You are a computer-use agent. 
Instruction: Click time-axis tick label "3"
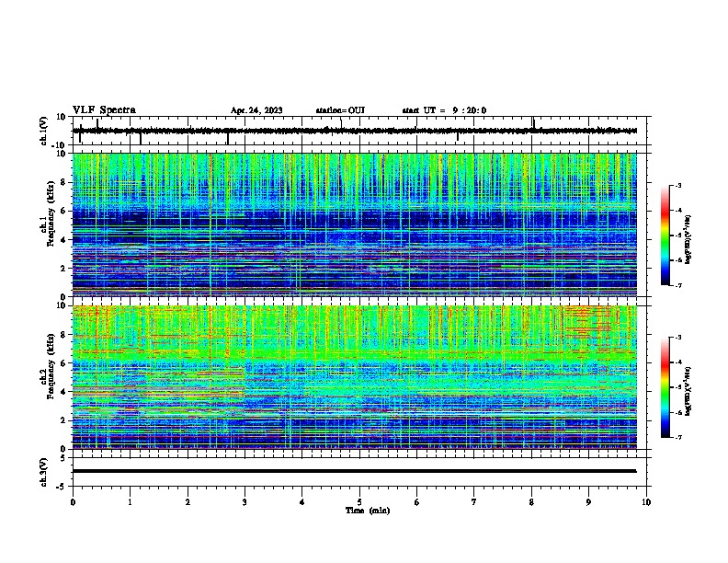tap(245, 502)
